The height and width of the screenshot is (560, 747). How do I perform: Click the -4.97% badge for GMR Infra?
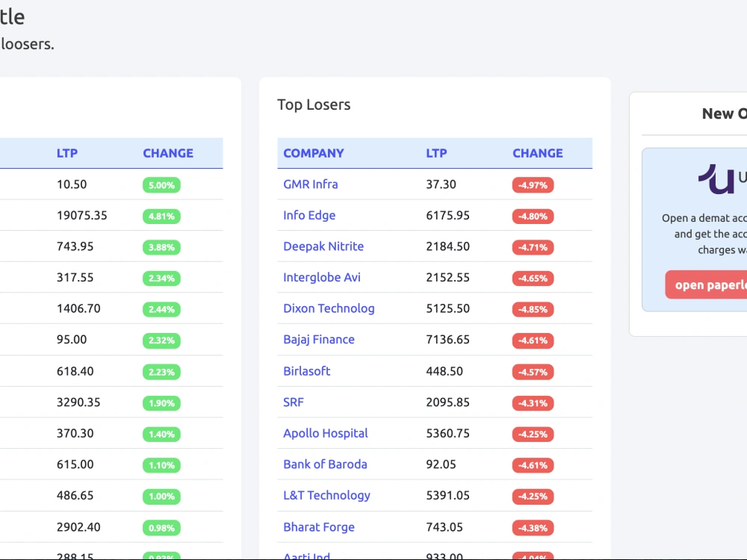coord(533,185)
